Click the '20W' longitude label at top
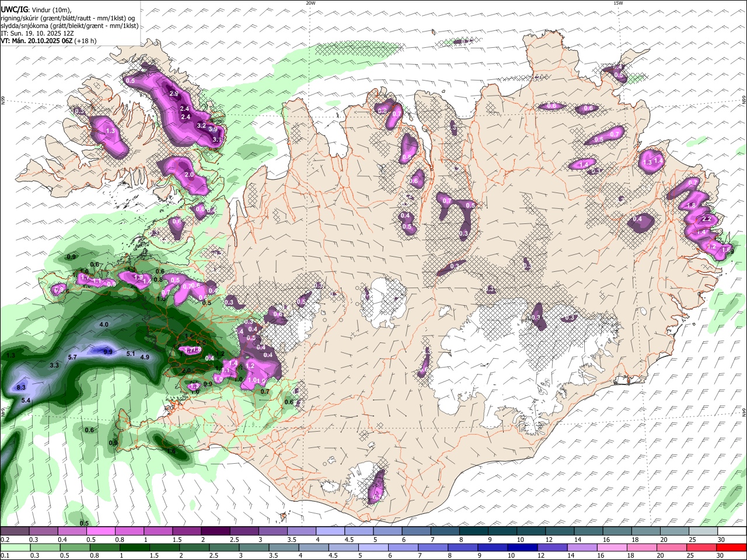 310,3
